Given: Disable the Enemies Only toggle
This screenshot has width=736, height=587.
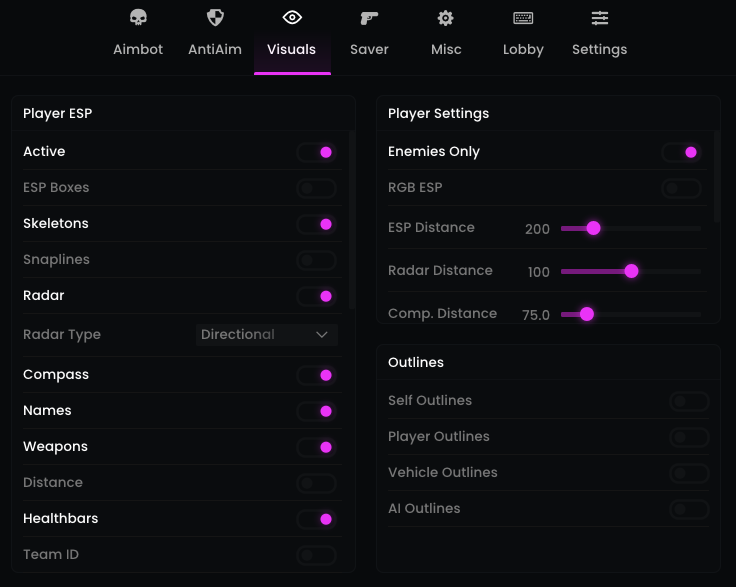Looking at the screenshot, I should point(681,152).
